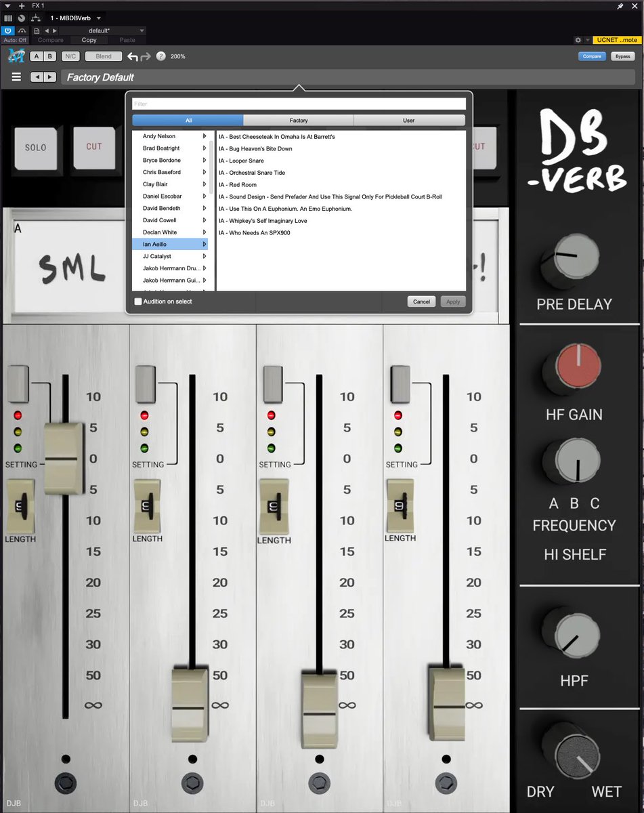Expand Brad Boatright preset folder arrow
The image size is (644, 813).
[204, 148]
